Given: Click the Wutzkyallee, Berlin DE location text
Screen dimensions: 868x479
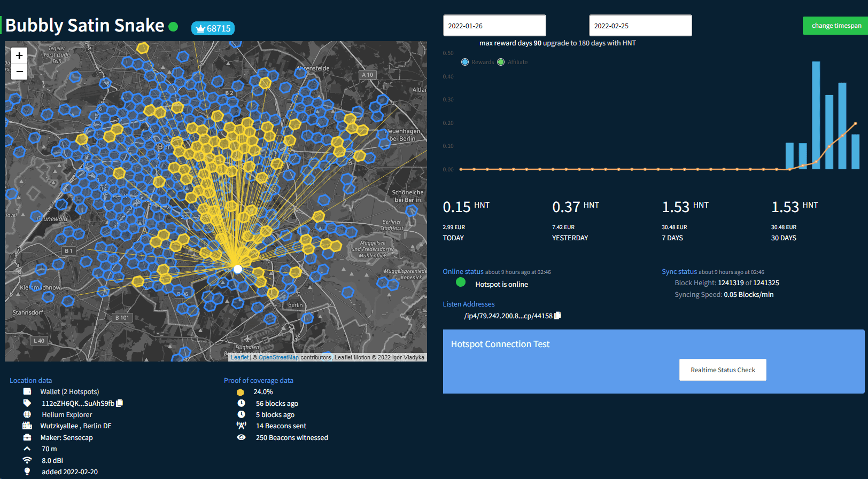Looking at the screenshot, I should (x=76, y=426).
